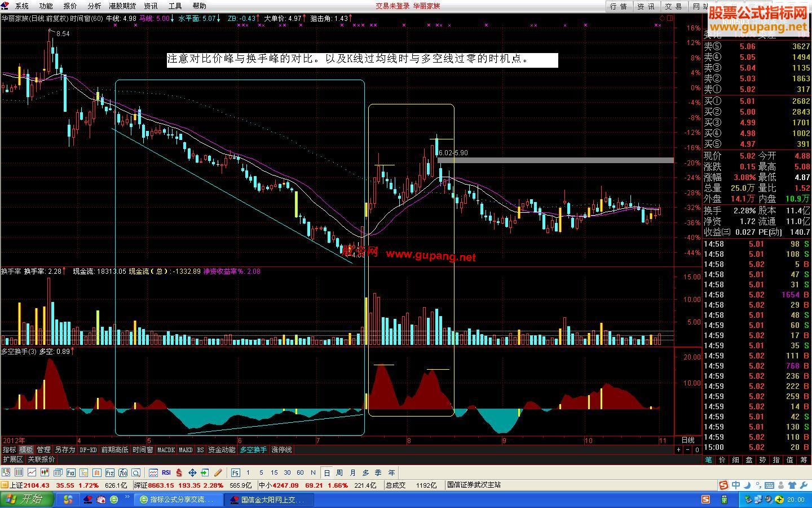Switch to the 涨停线 indicator tab
This screenshot has height=508, width=812.
click(281, 450)
